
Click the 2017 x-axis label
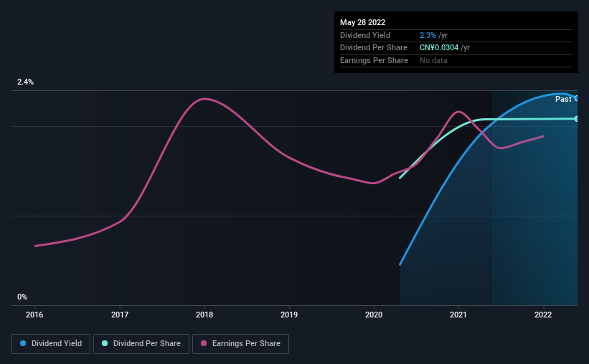coord(120,315)
